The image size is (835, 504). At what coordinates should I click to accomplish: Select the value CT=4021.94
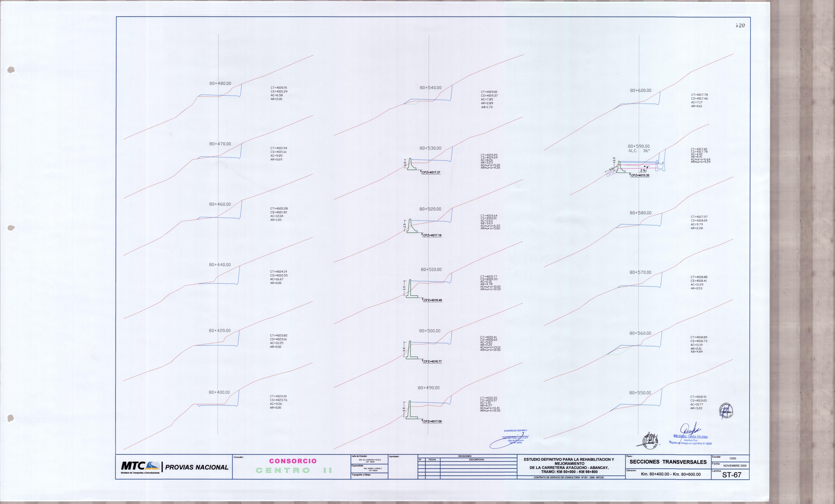(x=279, y=148)
